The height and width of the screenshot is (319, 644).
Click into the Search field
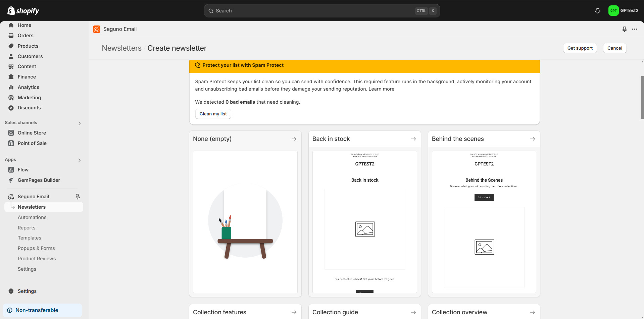[x=312, y=11]
